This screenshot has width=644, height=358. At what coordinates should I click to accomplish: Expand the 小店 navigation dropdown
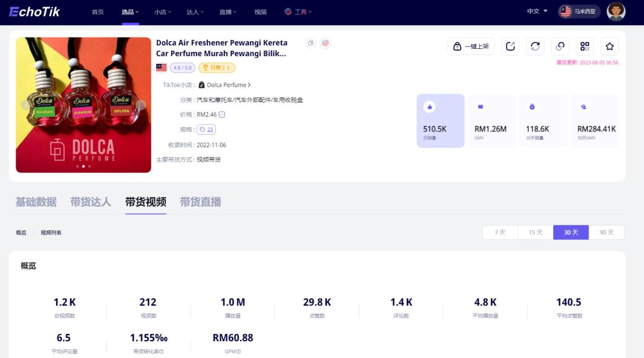tap(163, 12)
